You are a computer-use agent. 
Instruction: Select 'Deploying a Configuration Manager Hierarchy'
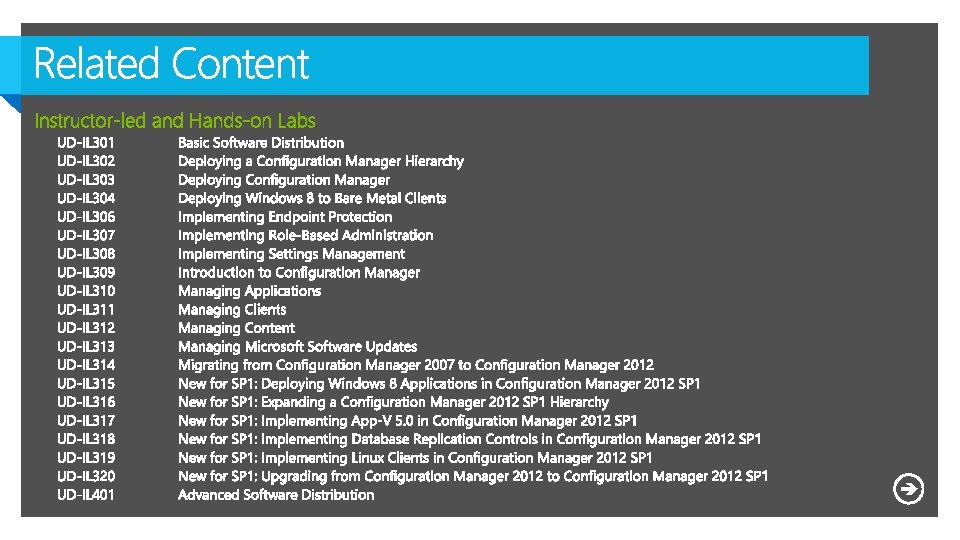click(x=321, y=162)
